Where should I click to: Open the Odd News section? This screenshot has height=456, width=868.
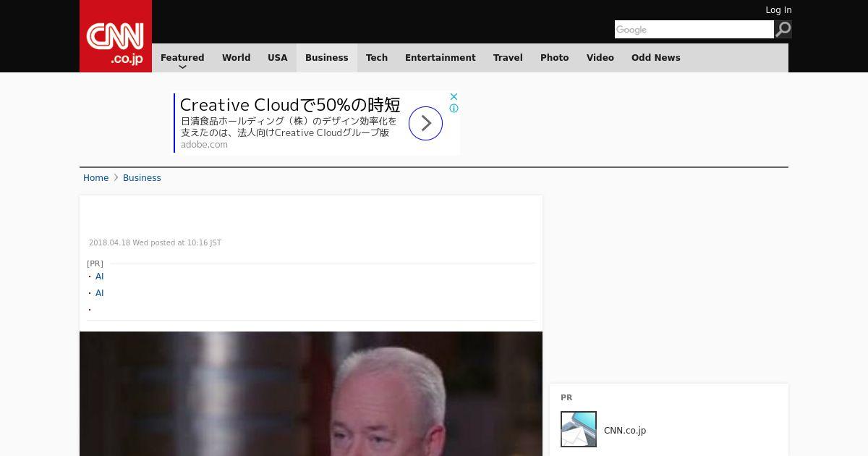[x=656, y=58]
